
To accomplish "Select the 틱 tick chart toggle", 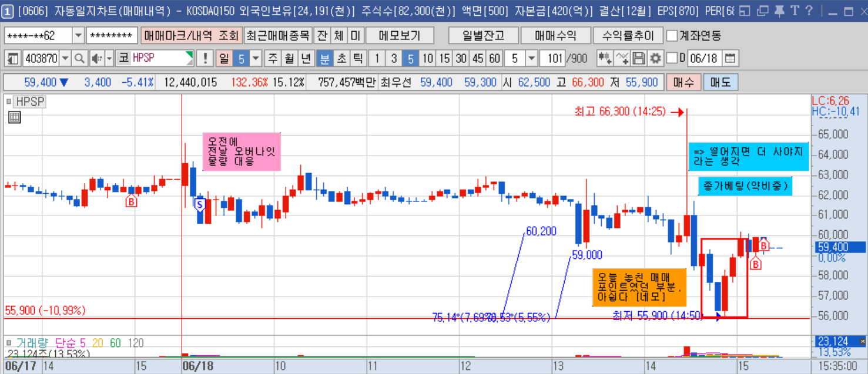I will pyautogui.click(x=358, y=59).
